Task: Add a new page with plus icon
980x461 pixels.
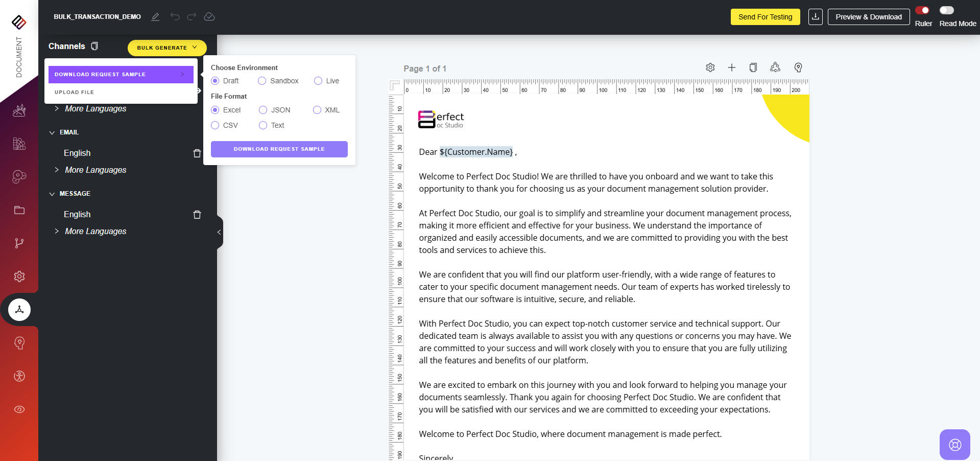Action: point(731,67)
